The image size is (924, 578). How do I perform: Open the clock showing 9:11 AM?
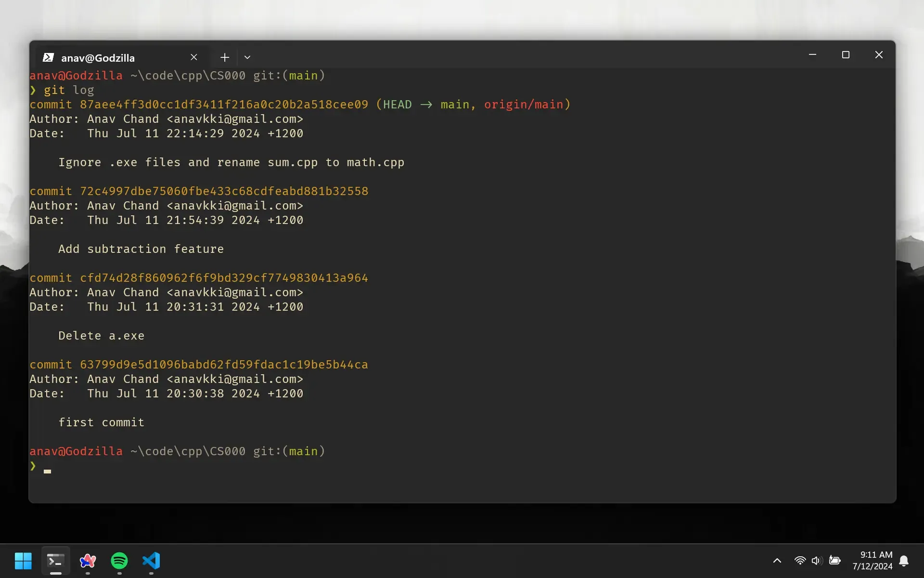(872, 561)
